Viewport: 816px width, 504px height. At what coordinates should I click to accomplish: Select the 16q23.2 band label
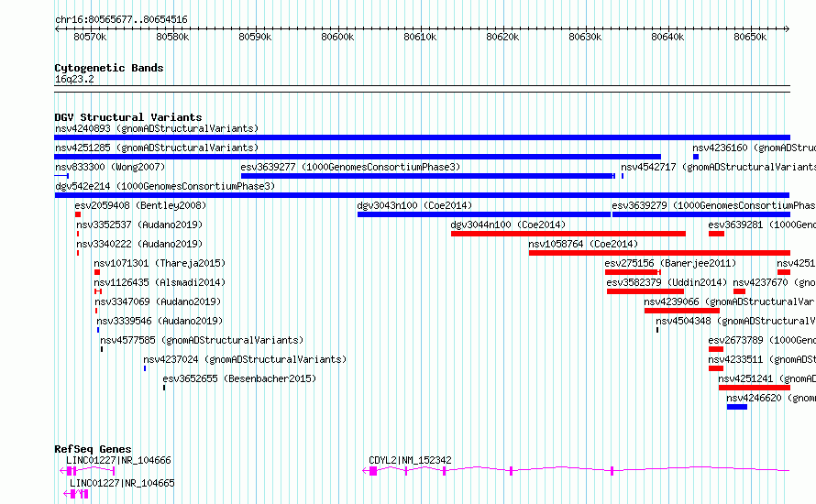tap(74, 79)
